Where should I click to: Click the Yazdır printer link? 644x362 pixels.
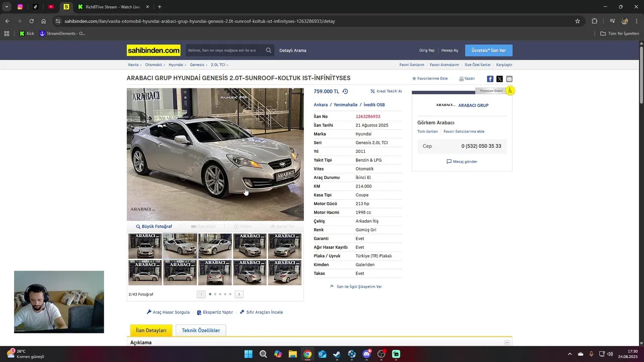coord(467,78)
